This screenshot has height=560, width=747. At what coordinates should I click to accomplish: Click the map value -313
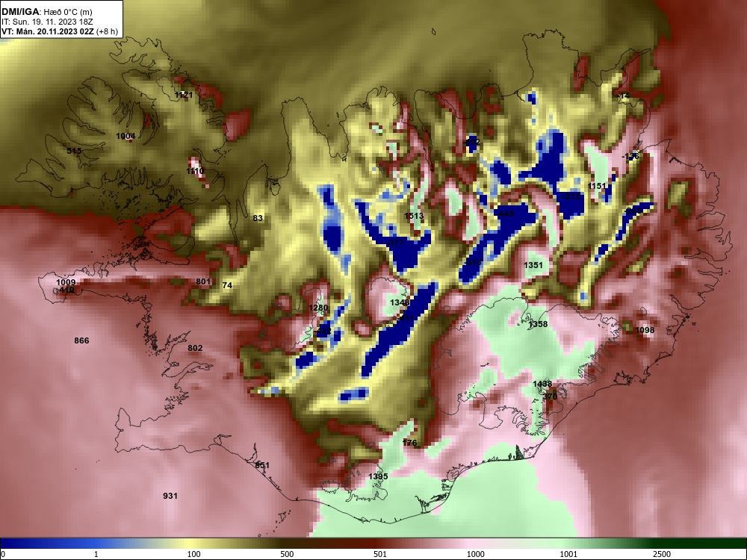point(473,262)
